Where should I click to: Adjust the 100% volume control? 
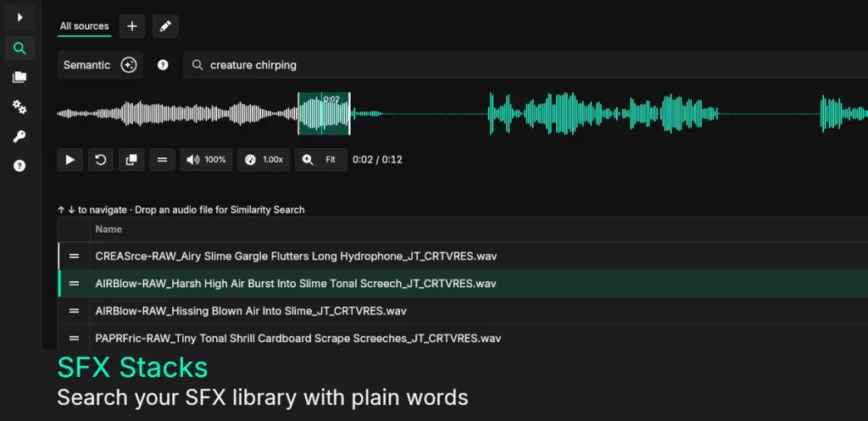tap(206, 160)
